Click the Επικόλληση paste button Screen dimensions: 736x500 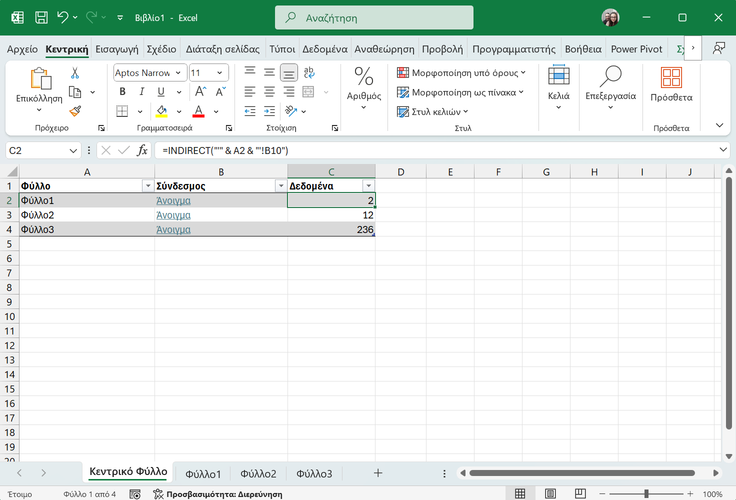[x=40, y=80]
